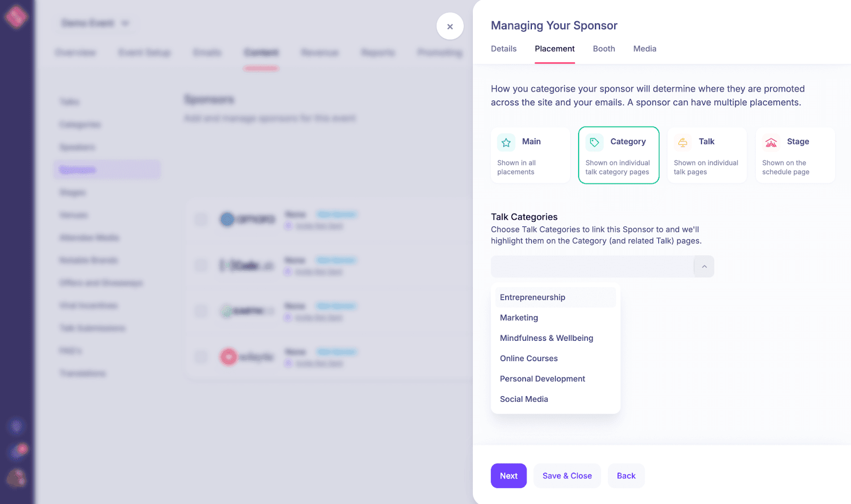Switch to the Booth tab

coord(604,48)
